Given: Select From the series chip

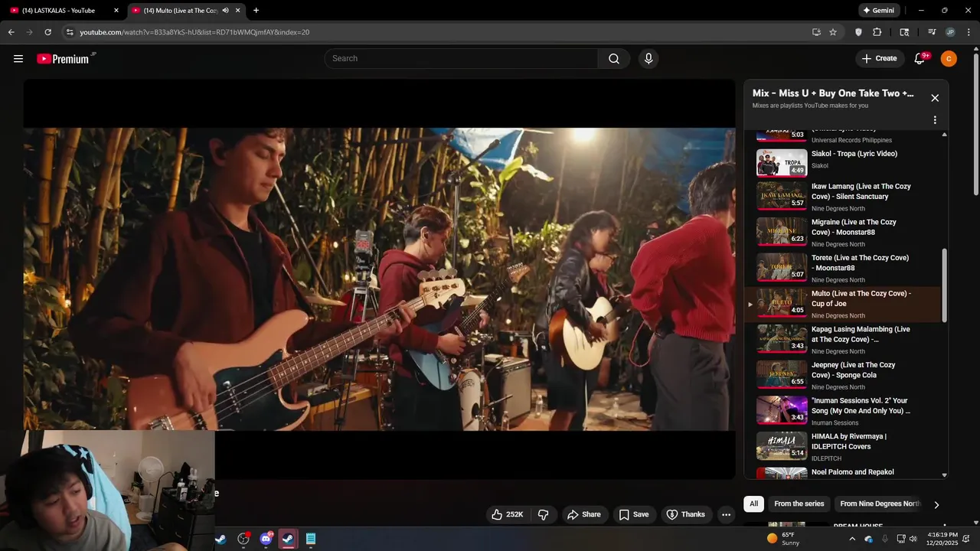Looking at the screenshot, I should click(799, 504).
